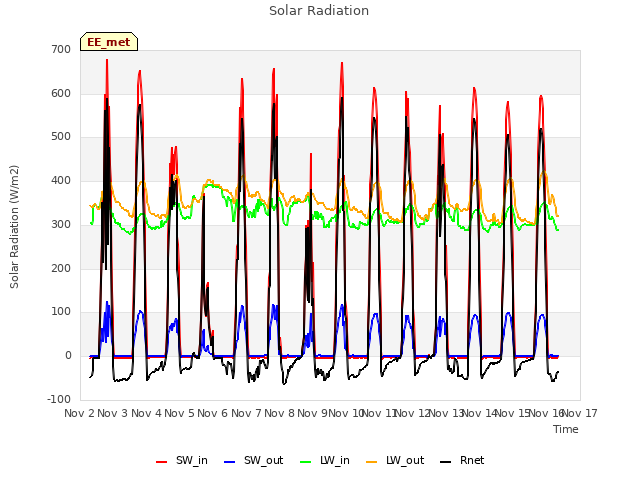Toggle Rnet series in legend

tap(462, 460)
